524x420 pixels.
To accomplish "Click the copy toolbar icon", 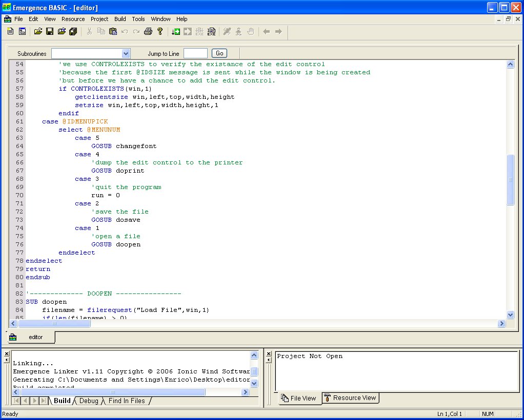I will (x=101, y=31).
